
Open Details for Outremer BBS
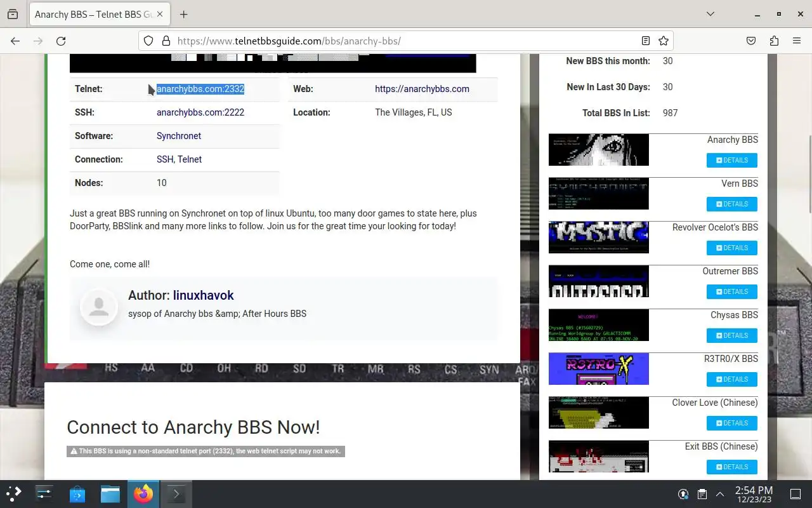[732, 291]
